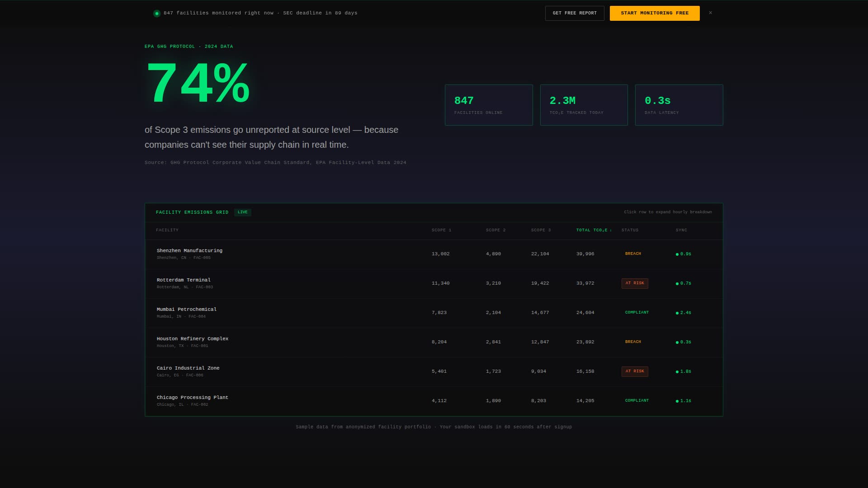Click the COMPLIANT badge for Chicago Processing Plant
This screenshot has width=868, height=488.
[x=637, y=401]
